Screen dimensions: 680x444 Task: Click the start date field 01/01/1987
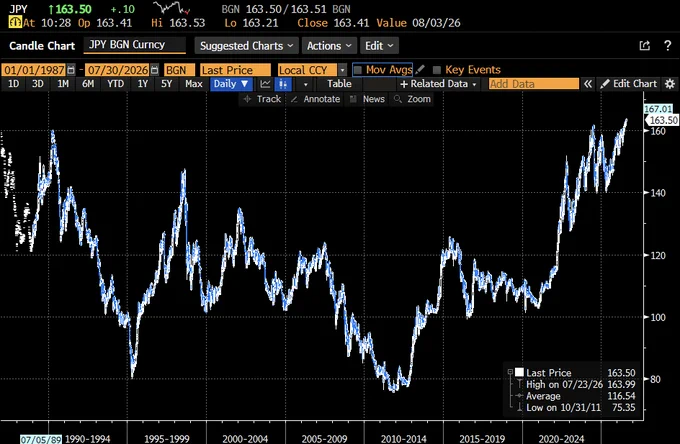tap(34, 70)
